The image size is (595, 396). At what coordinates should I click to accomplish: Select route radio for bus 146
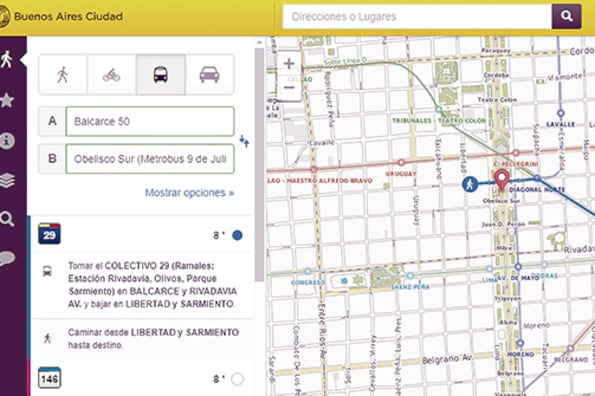pos(237,379)
